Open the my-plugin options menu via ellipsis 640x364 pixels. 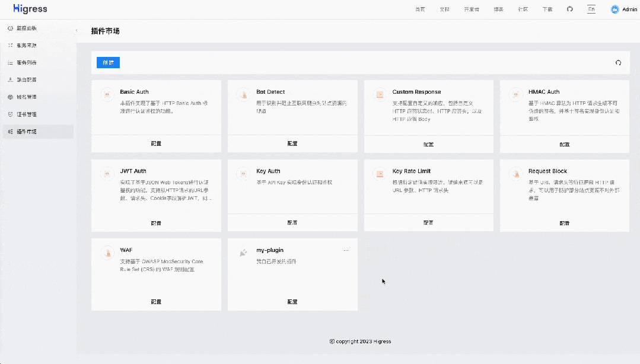[346, 250]
